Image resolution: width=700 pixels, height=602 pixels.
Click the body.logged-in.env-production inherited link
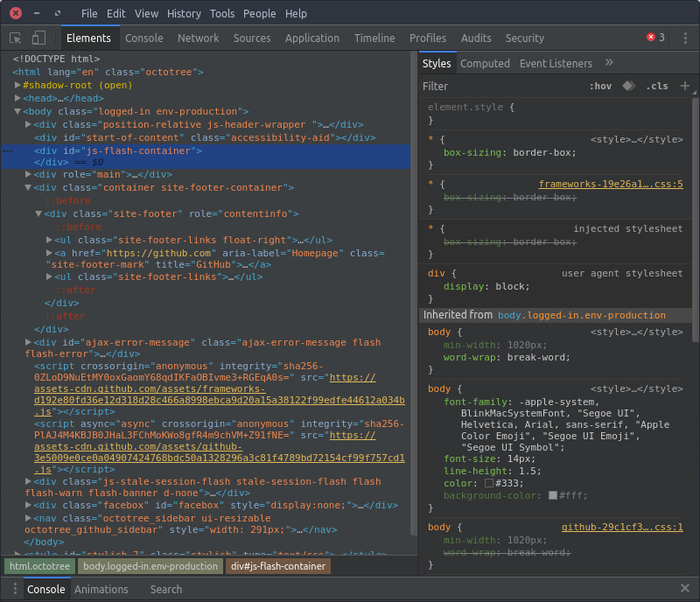(581, 315)
